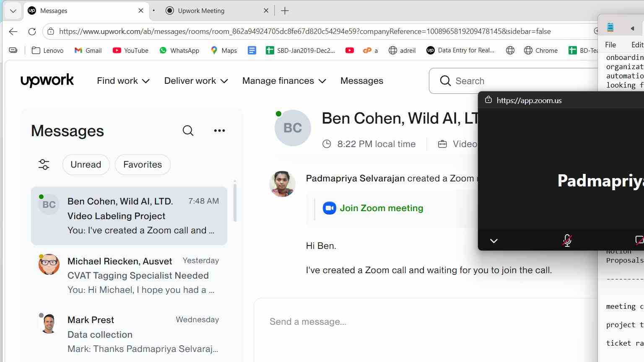
Task: Toggle Favorites messages filter
Action: click(143, 165)
